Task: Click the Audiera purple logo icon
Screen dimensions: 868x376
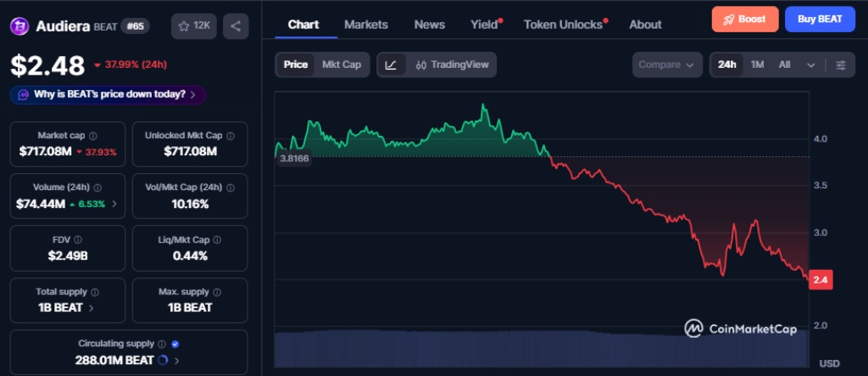Action: [19, 26]
